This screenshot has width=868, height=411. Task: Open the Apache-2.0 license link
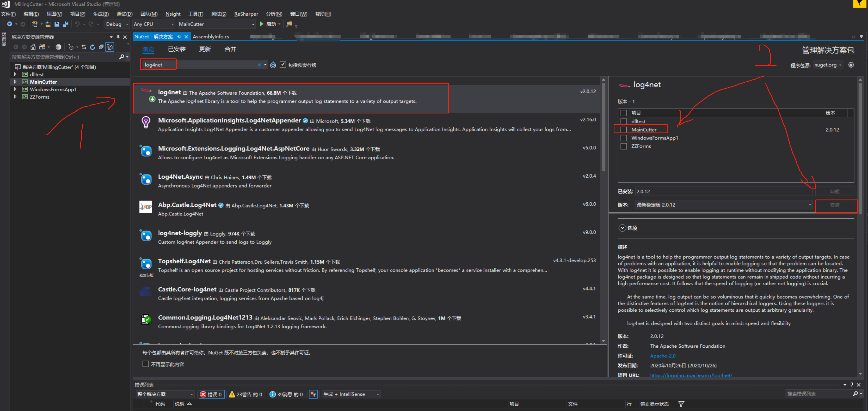tap(662, 356)
